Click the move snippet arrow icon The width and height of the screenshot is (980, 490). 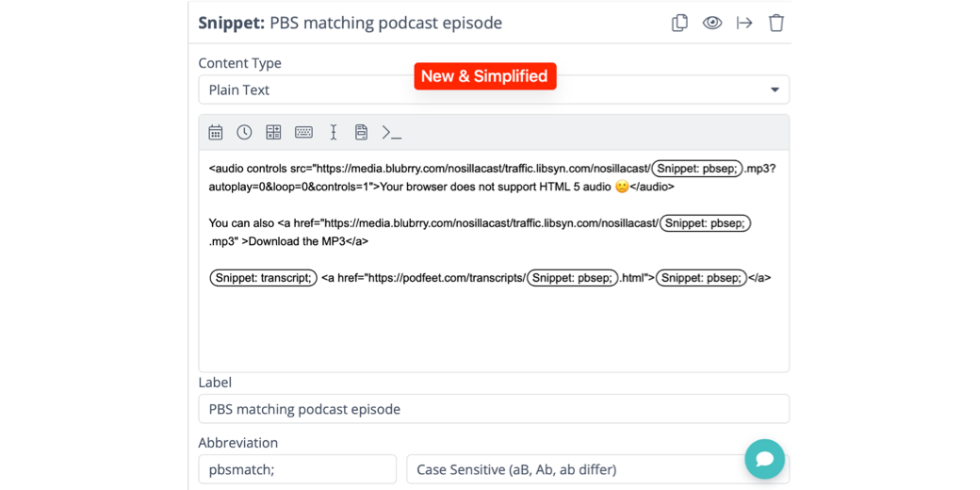[x=744, y=23]
